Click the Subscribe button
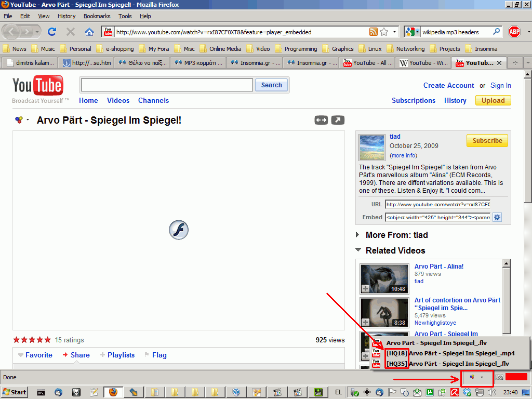This screenshot has width=532, height=399. 487,140
